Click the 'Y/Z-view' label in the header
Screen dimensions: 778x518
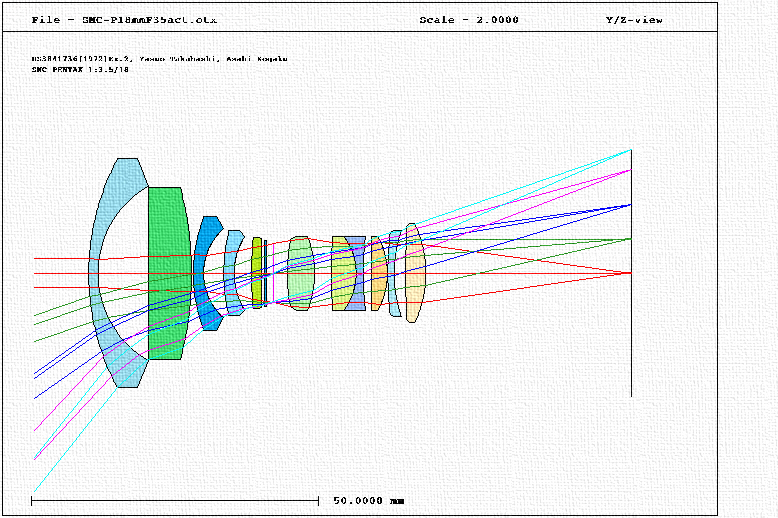pos(634,20)
